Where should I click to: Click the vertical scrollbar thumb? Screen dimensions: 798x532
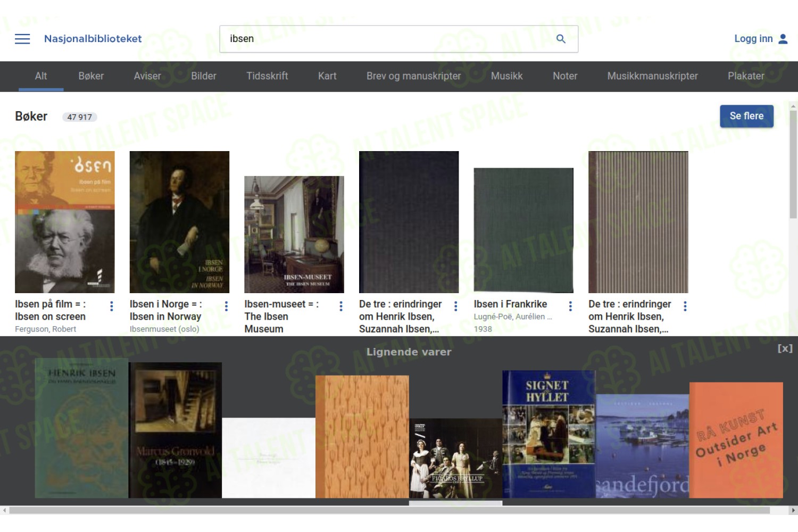(x=793, y=164)
